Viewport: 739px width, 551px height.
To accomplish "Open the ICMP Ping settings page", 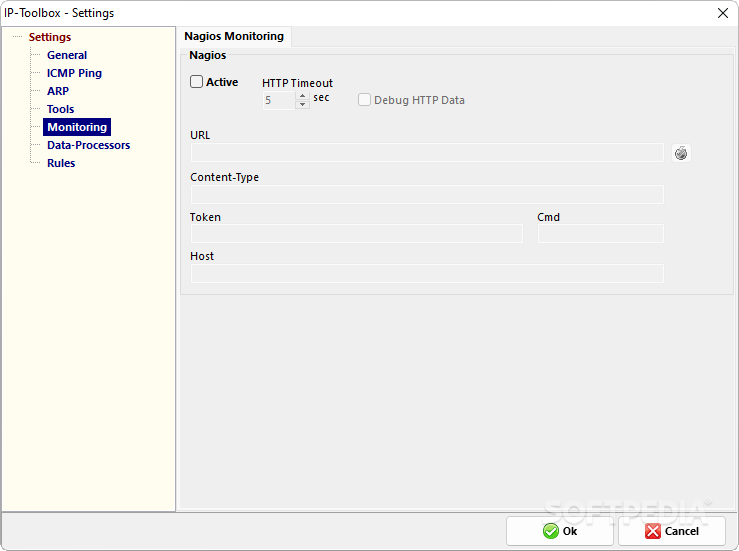I will pyautogui.click(x=74, y=73).
